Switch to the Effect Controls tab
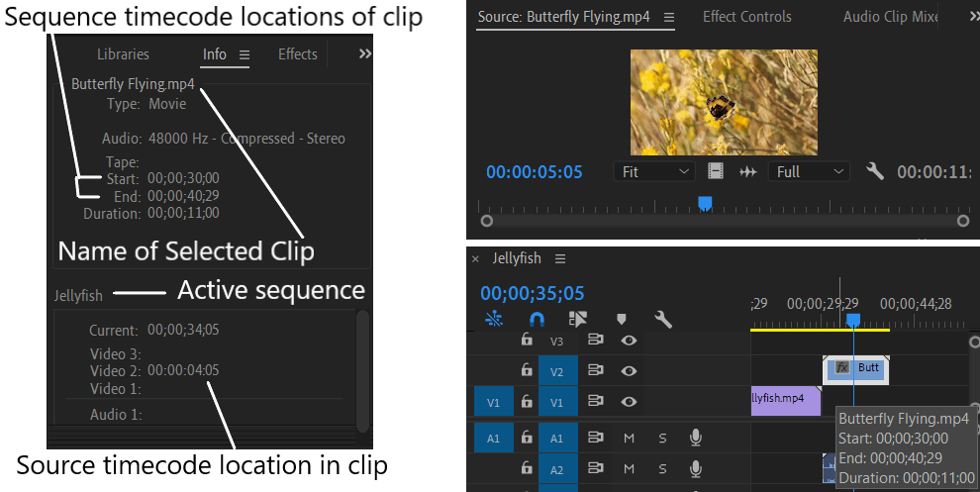Viewport: 980px width, 492px height. coord(746,17)
